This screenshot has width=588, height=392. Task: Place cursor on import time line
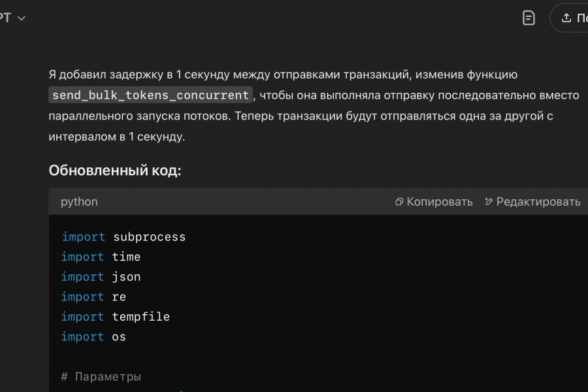(x=101, y=257)
